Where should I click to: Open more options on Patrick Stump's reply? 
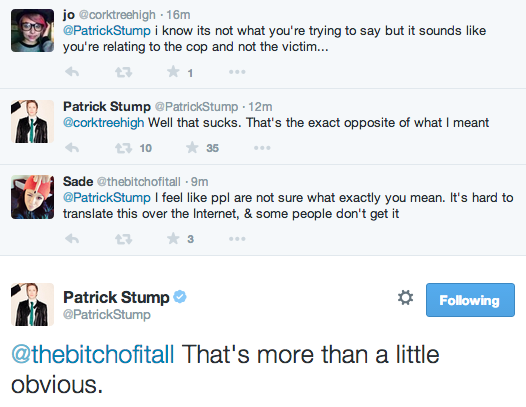click(x=262, y=148)
